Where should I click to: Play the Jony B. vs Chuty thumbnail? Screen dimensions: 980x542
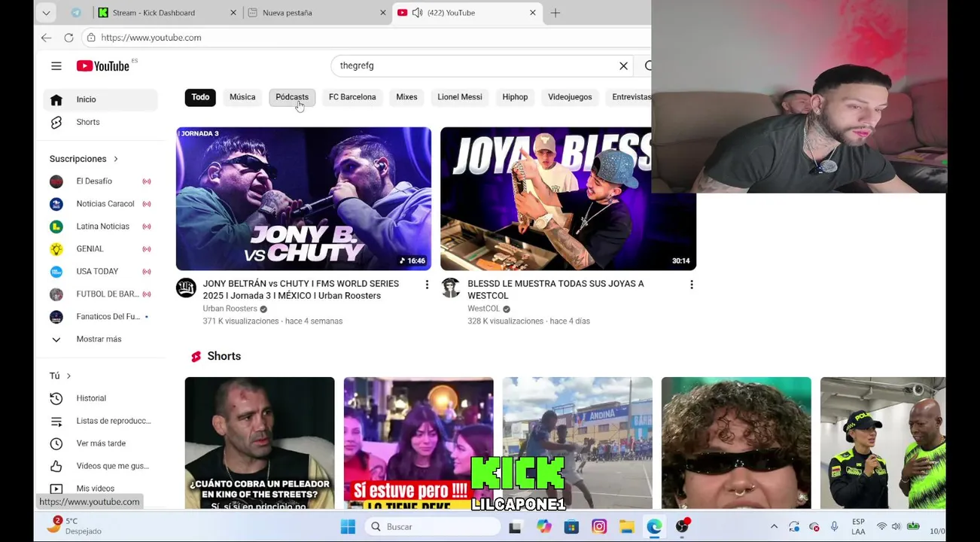303,199
